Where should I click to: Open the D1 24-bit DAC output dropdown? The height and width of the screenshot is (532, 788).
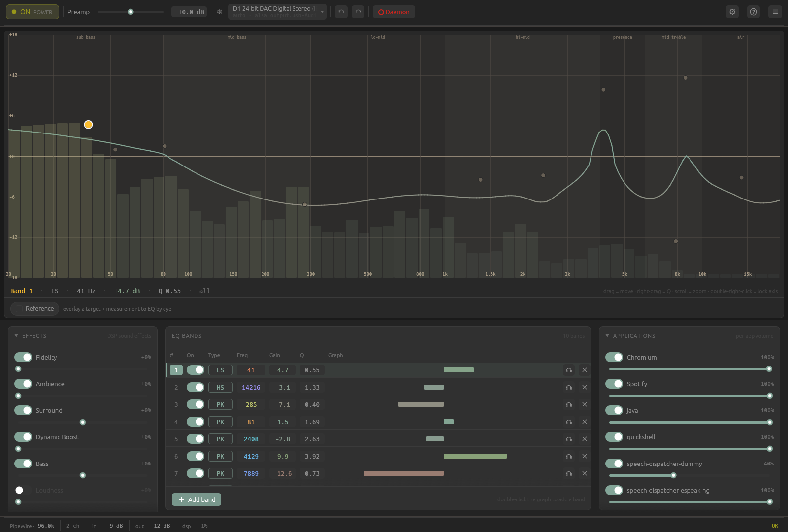pyautogui.click(x=277, y=12)
